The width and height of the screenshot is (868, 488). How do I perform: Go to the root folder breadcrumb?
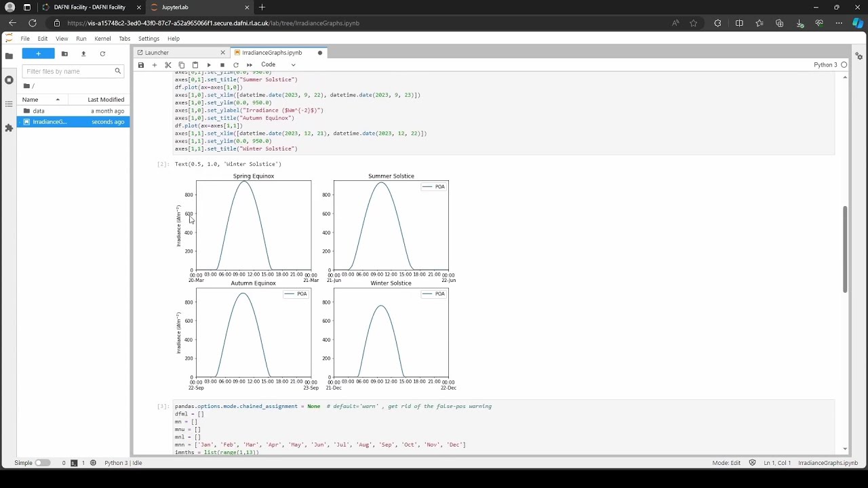[27, 86]
